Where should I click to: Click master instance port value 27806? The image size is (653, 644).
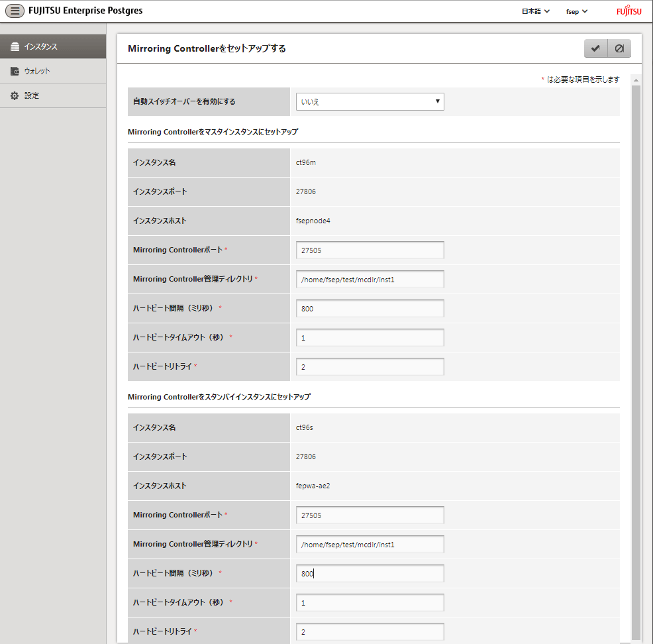pos(306,191)
